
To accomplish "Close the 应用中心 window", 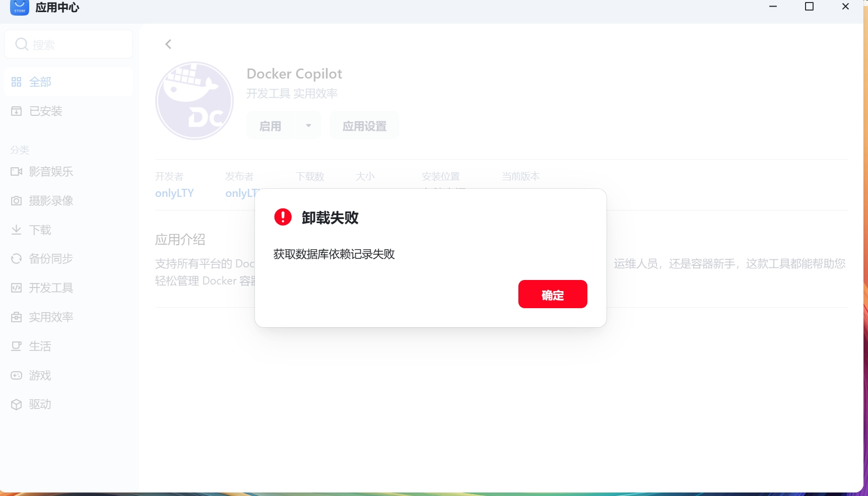I will [x=845, y=7].
